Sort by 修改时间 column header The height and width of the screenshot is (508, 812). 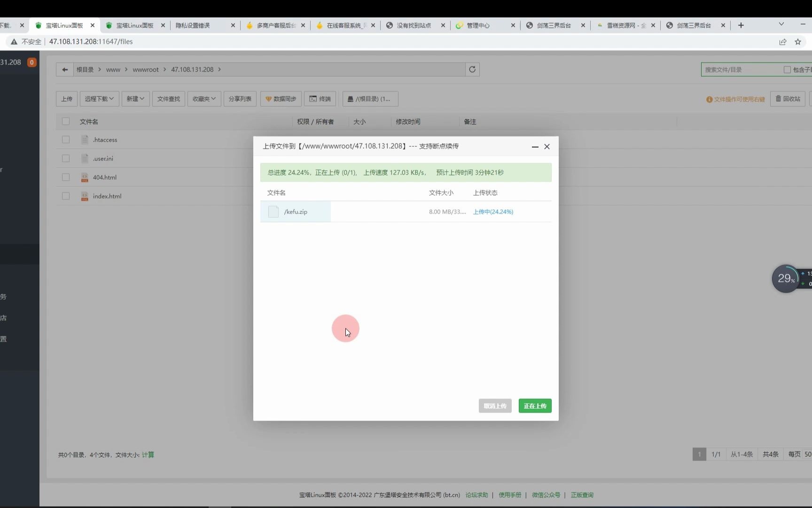tap(408, 122)
